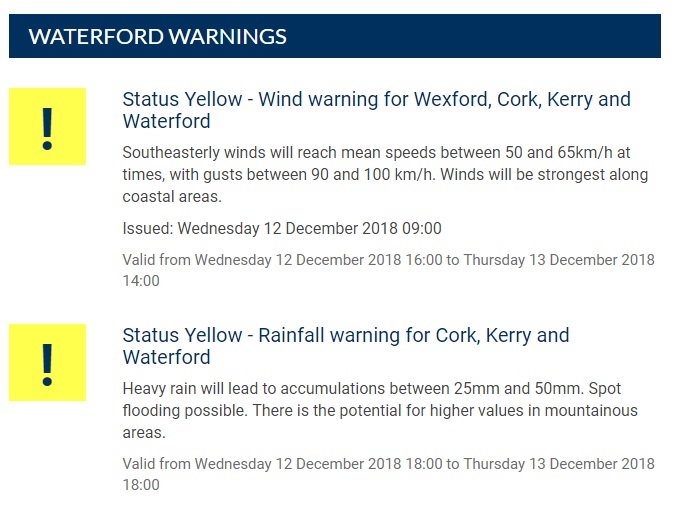Click the yellow rainfall warning exclamation icon
This screenshot has height=509, width=677.
pyautogui.click(x=47, y=362)
